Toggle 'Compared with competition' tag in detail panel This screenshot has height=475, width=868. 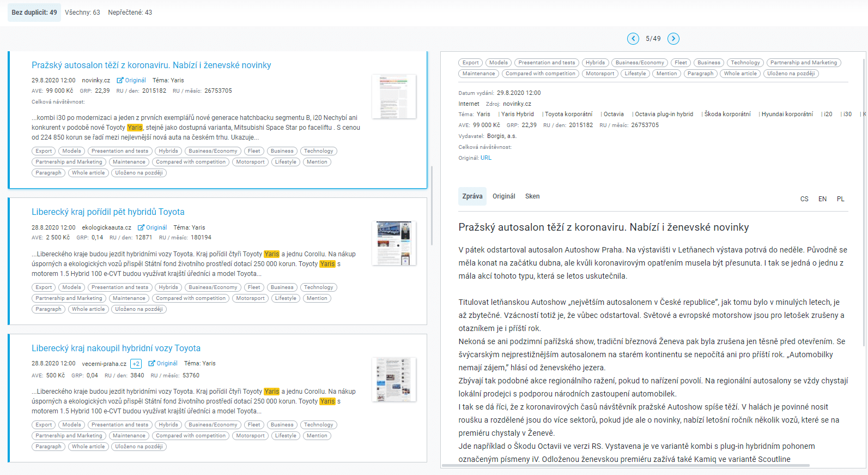[x=541, y=74]
